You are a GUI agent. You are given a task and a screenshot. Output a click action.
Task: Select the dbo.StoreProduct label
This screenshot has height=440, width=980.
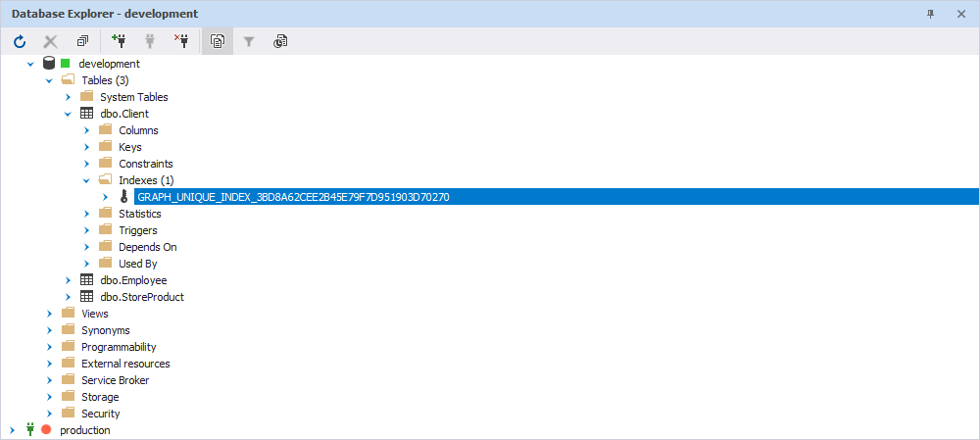point(142,297)
